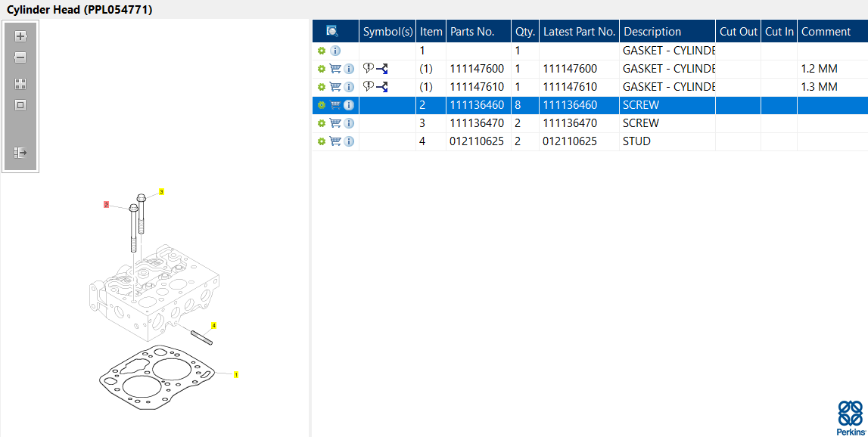868x437 pixels.
Task: Click the note bubble symbol for 111147600
Action: pyautogui.click(x=369, y=69)
